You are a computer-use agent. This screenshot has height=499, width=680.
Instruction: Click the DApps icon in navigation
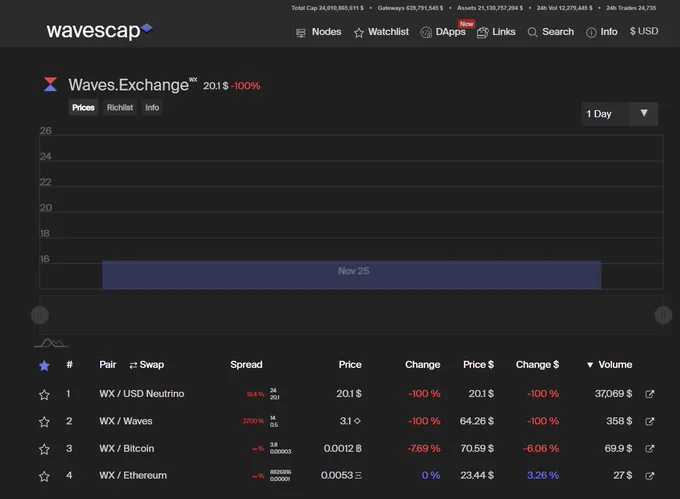pyautogui.click(x=426, y=33)
